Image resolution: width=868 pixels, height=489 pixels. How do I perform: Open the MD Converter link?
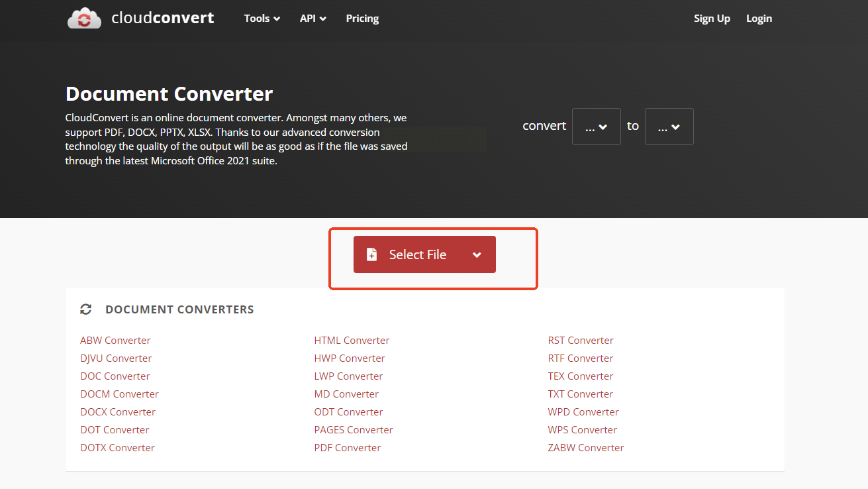(346, 394)
